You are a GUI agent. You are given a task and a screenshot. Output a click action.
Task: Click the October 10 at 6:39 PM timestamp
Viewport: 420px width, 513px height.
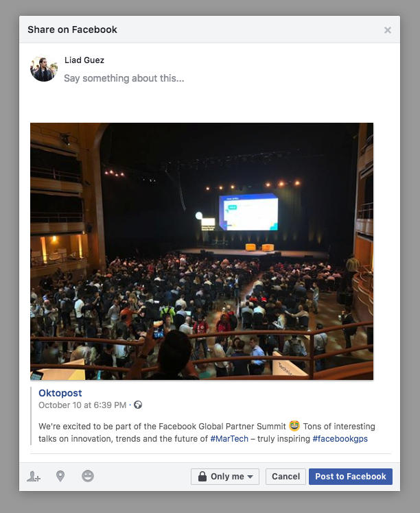pyautogui.click(x=82, y=405)
